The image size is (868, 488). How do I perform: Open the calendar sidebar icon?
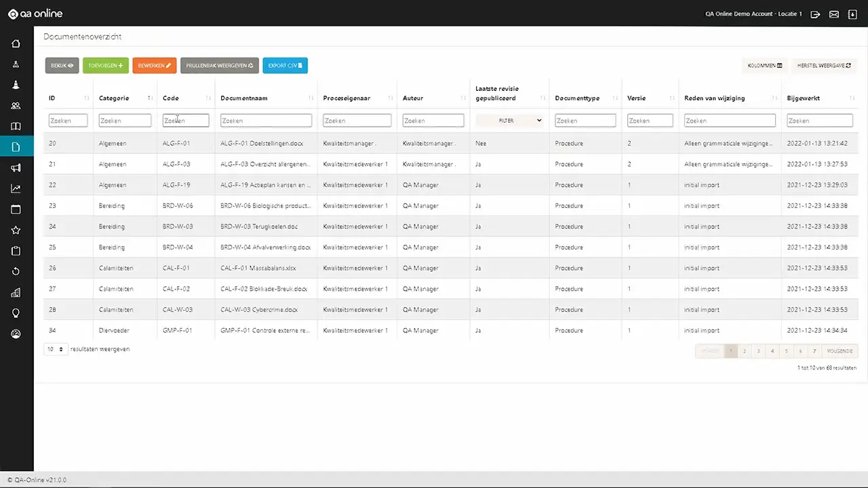pyautogui.click(x=16, y=209)
